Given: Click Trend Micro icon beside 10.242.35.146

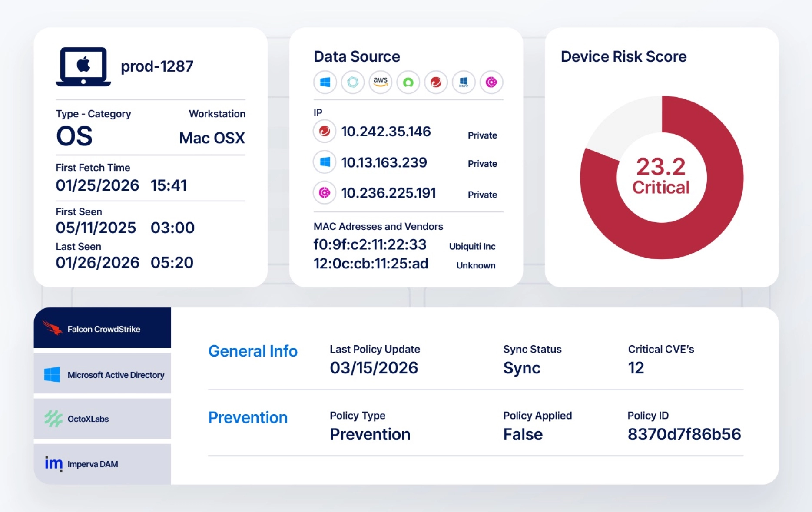Looking at the screenshot, I should tap(325, 131).
